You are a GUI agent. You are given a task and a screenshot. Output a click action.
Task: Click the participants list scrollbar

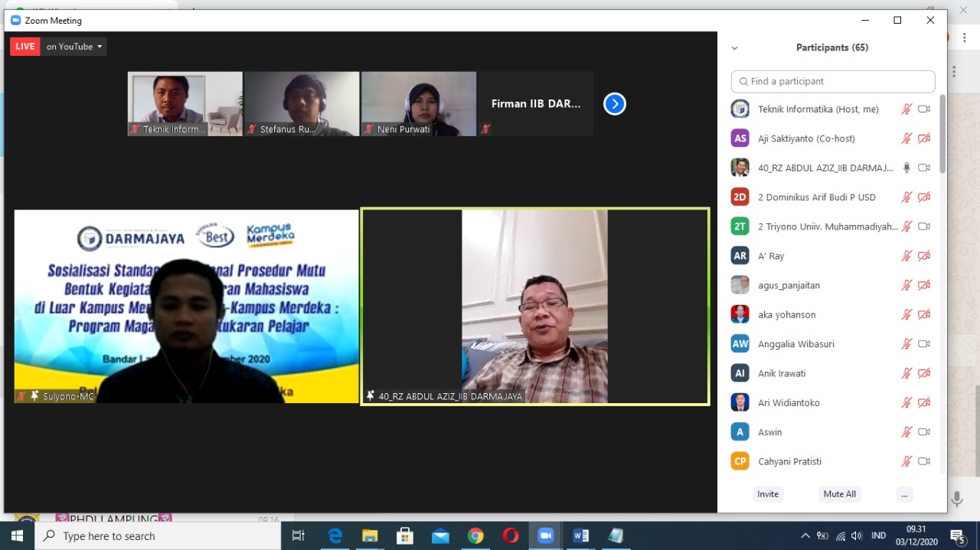(942, 134)
